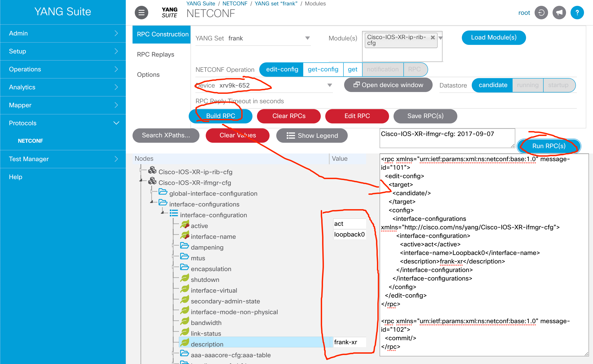593x364 pixels.
Task: Click the RPC Reply Timeout input field
Action: pos(386,101)
